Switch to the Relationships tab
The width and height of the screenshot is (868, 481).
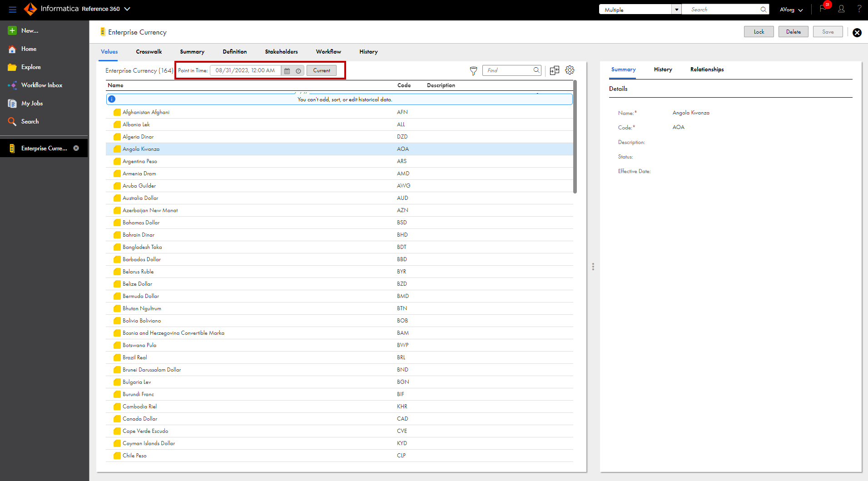click(x=707, y=69)
